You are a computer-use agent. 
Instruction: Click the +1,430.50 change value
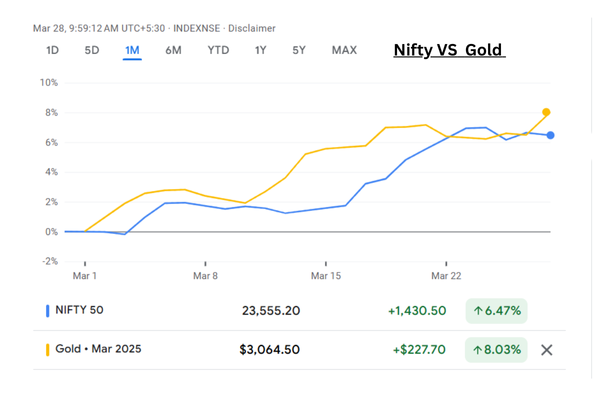coord(417,311)
